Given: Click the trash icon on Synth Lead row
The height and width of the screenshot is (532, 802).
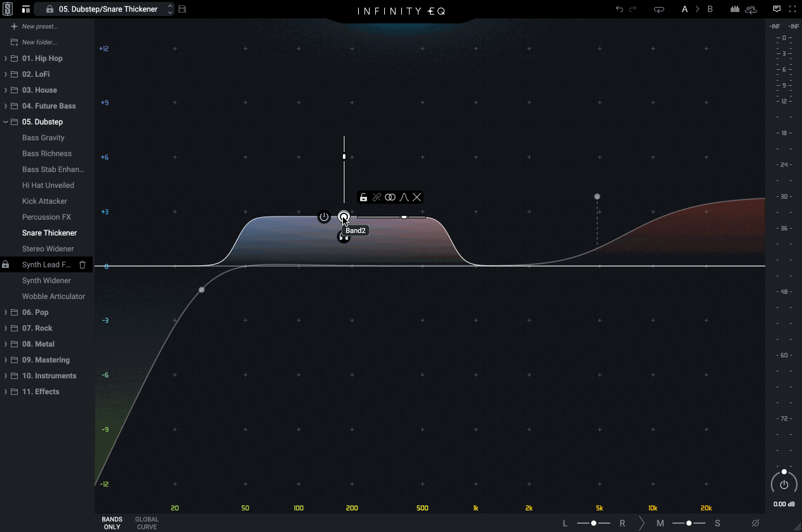Looking at the screenshot, I should [x=82, y=265].
